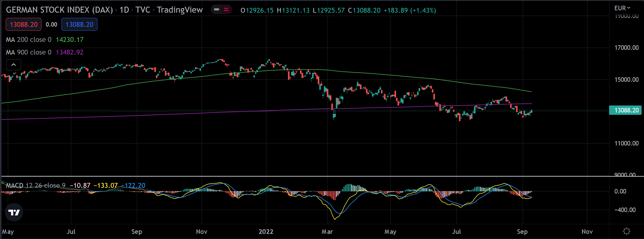Image resolution: width=644 pixels, height=239 pixels.
Task: Click the MACD histogram value −10.87
Action: (x=80, y=185)
